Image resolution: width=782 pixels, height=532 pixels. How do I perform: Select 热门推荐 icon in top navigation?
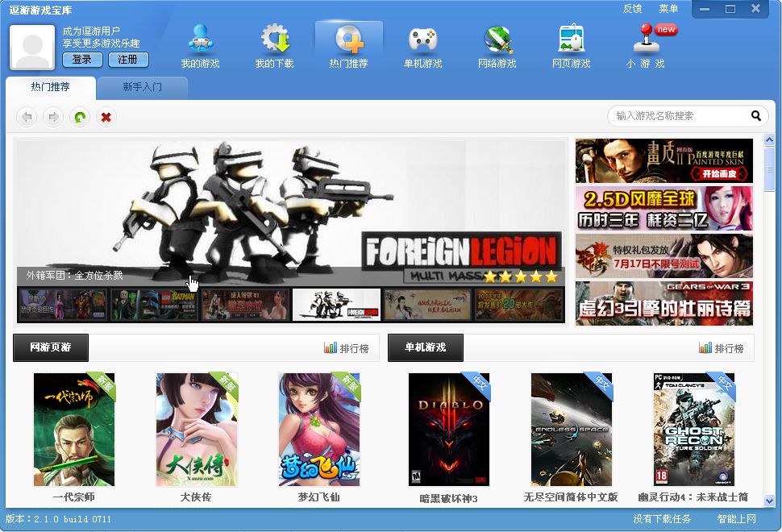pos(348,47)
